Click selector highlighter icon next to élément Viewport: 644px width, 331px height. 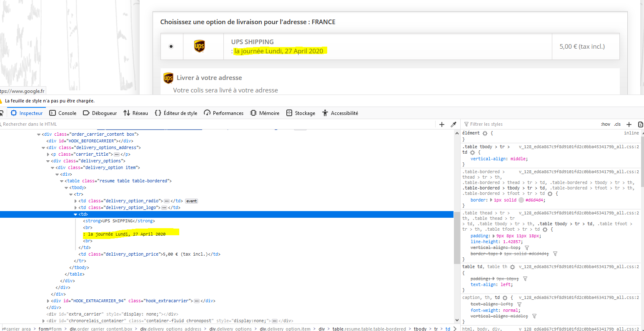(x=485, y=133)
